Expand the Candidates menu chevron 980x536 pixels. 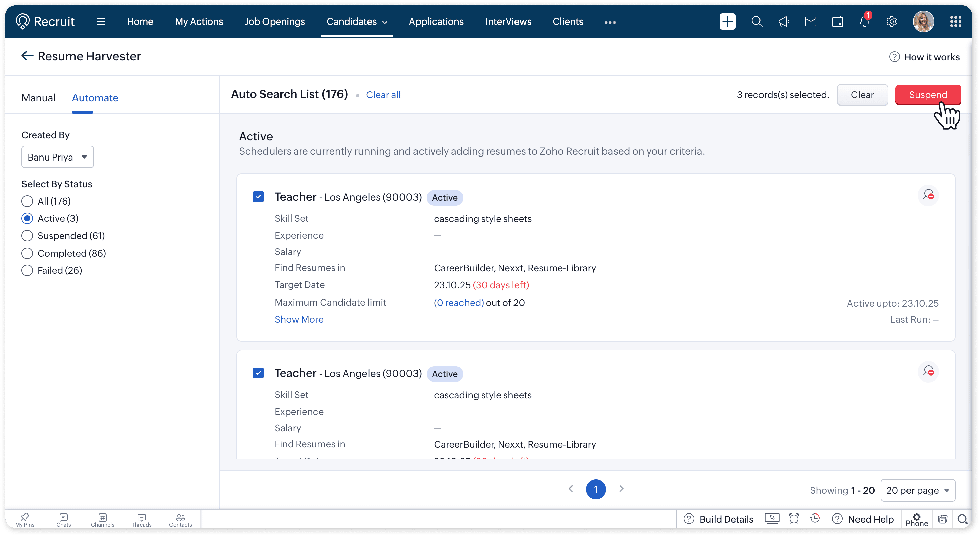tap(385, 22)
